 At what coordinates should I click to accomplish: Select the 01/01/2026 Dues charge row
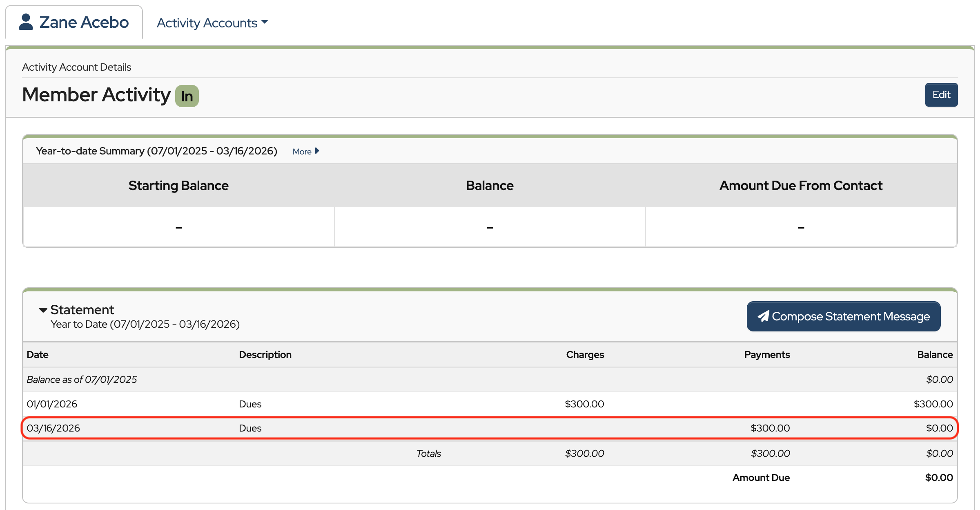coord(489,404)
